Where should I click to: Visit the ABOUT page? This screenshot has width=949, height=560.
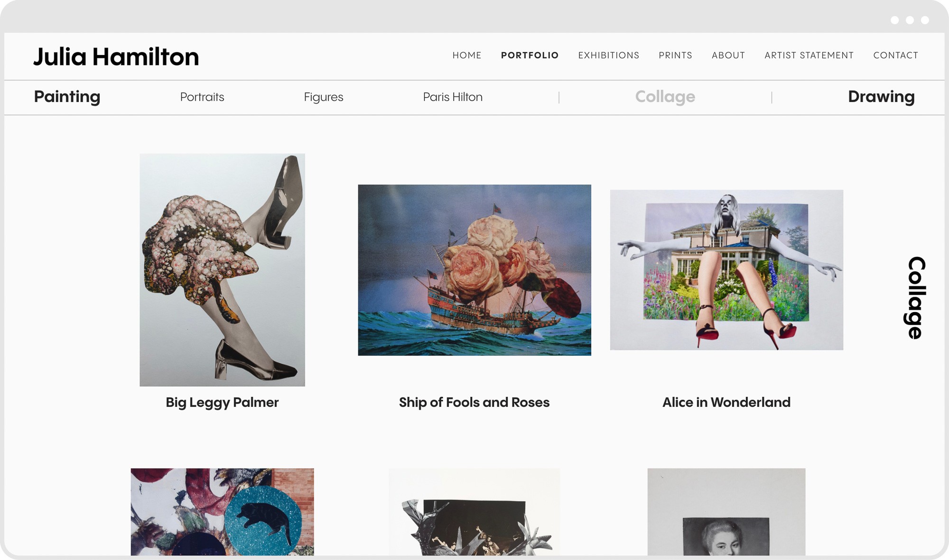click(728, 55)
